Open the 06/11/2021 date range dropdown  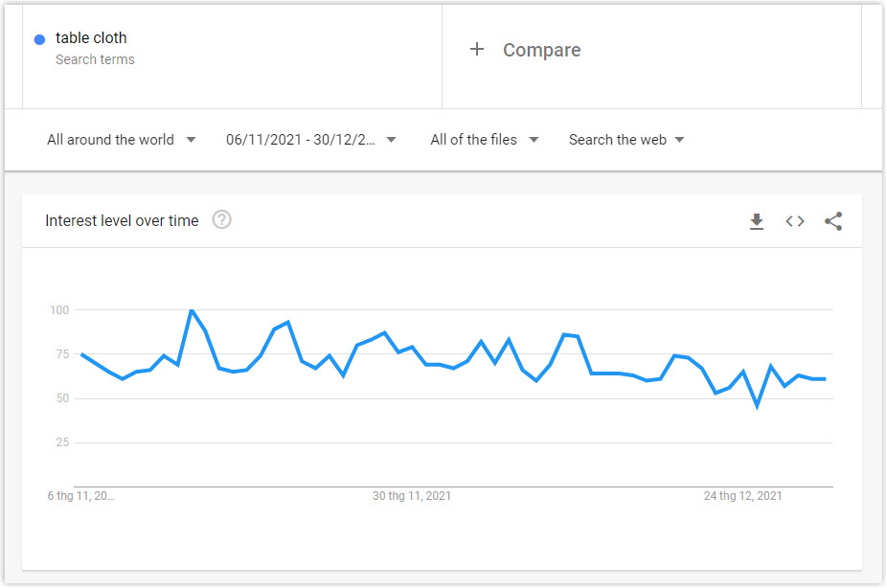click(x=310, y=140)
